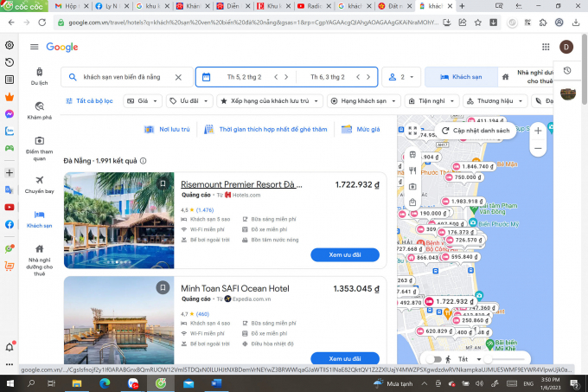The width and height of the screenshot is (588, 392).
Task: Change number of guests dropdown
Action: [x=401, y=77]
